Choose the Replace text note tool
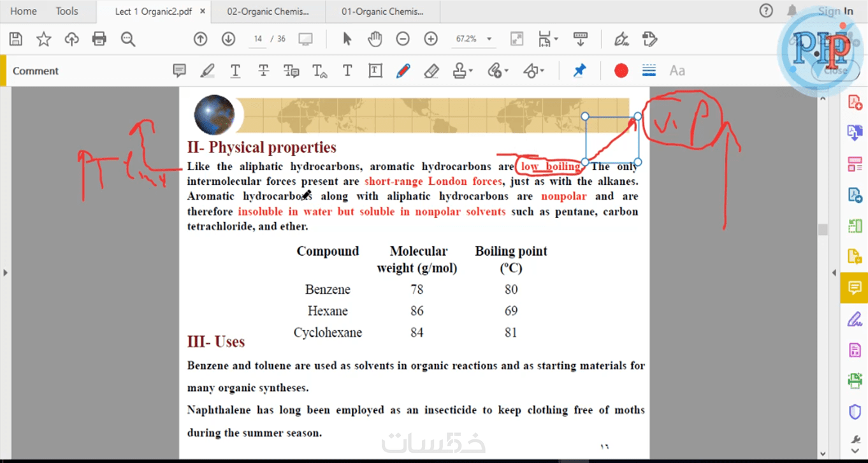 (x=291, y=71)
